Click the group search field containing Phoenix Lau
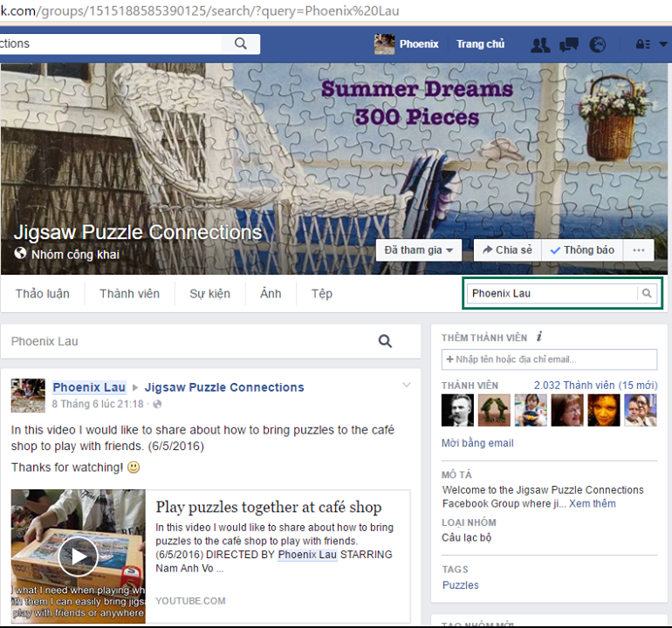The height and width of the screenshot is (628, 672). point(552,293)
